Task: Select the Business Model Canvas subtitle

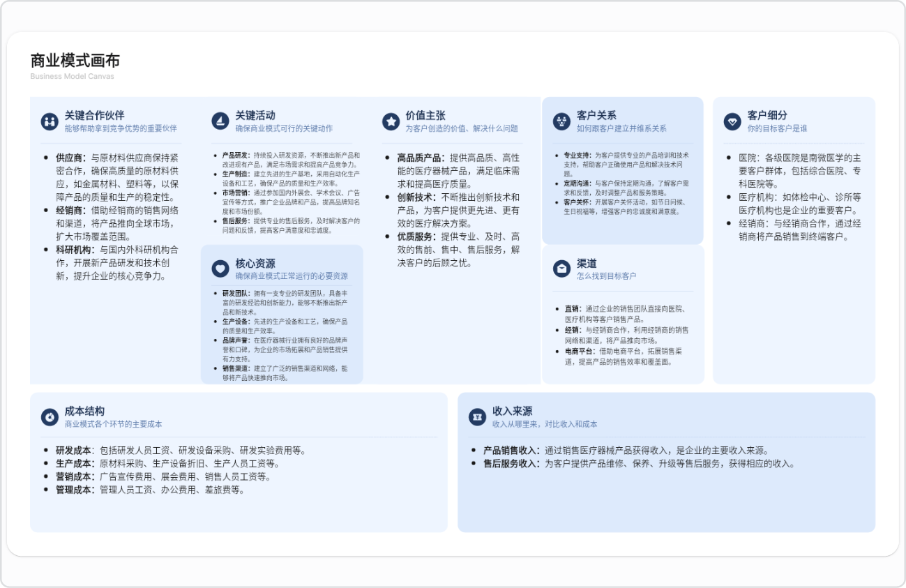Action: click(x=72, y=76)
